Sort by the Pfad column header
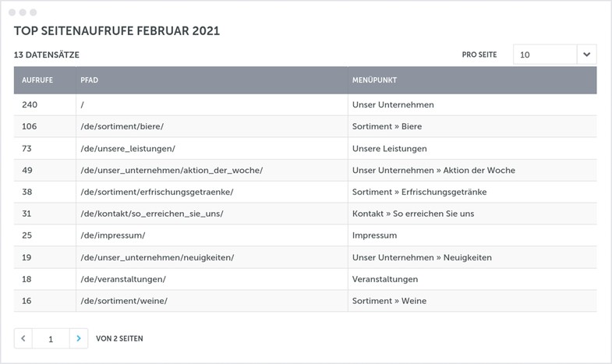Image resolution: width=612 pixels, height=364 pixels. tap(89, 80)
